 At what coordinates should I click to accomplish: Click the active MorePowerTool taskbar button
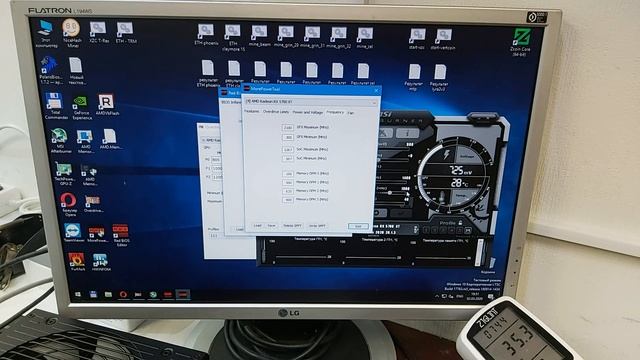[183, 295]
